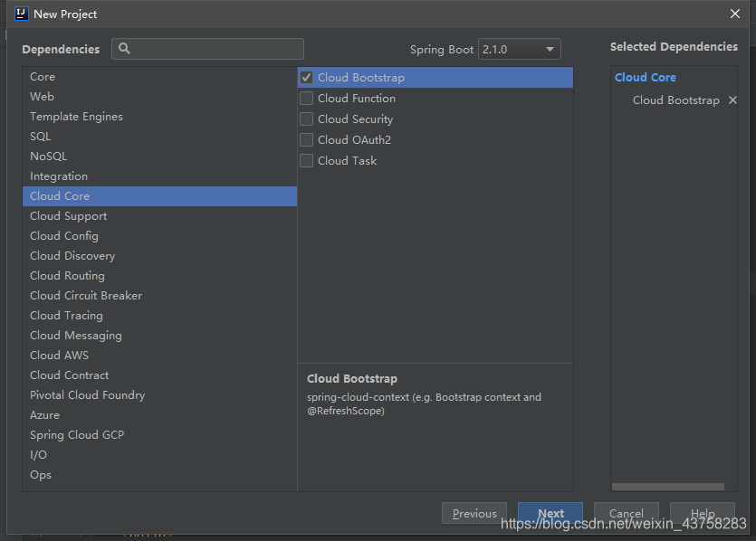Image resolution: width=756 pixels, height=541 pixels.
Task: Click the Next button
Action: tap(550, 514)
